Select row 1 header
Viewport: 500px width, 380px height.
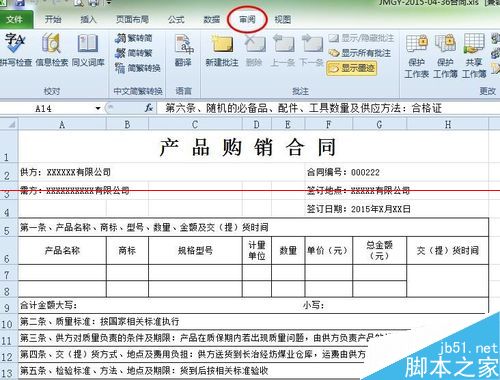[9, 146]
